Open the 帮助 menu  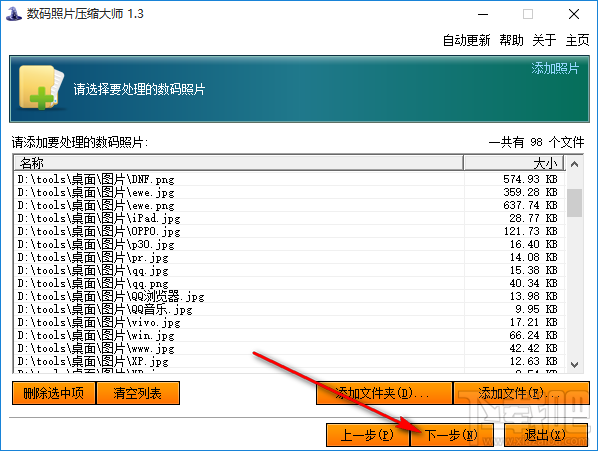click(x=511, y=40)
